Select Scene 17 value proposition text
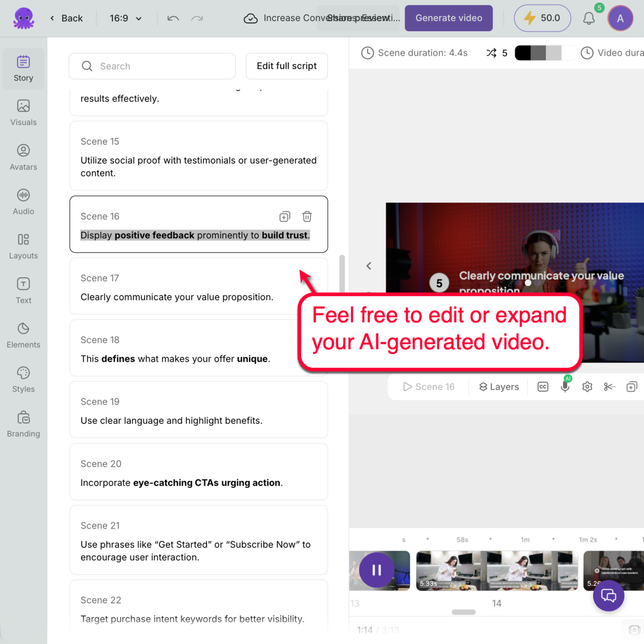Screen dimensions: 644x644 point(177,297)
